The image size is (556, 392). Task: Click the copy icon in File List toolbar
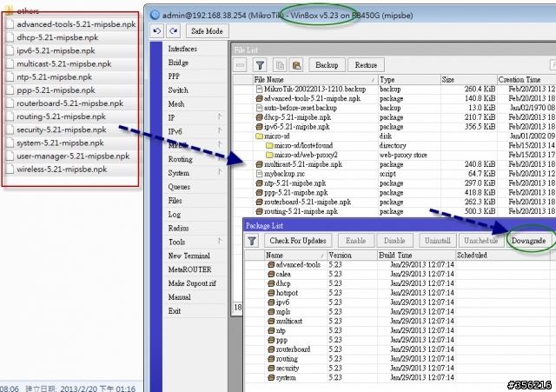click(x=280, y=65)
